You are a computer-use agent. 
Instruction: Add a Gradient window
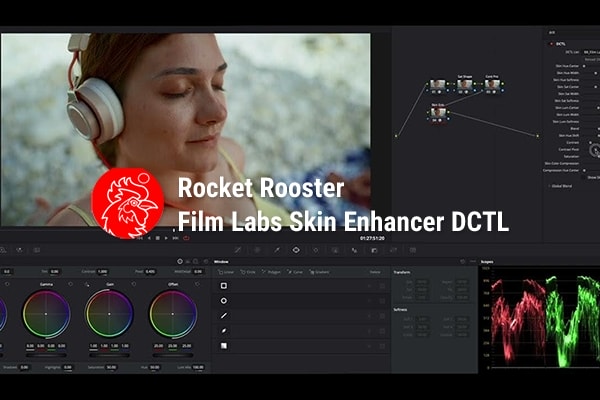click(x=320, y=272)
